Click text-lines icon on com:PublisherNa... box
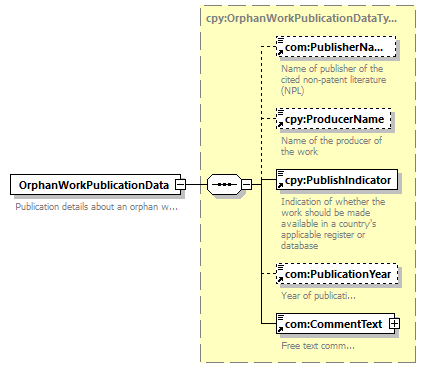 281,40
